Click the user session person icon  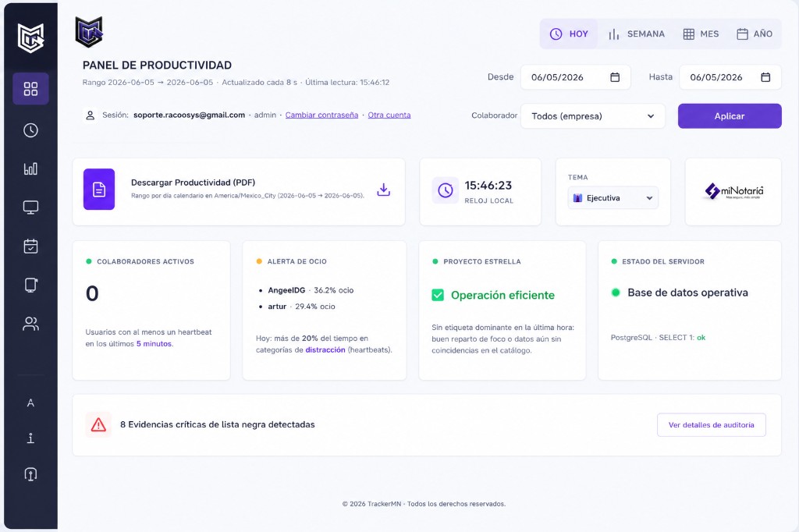pos(91,115)
